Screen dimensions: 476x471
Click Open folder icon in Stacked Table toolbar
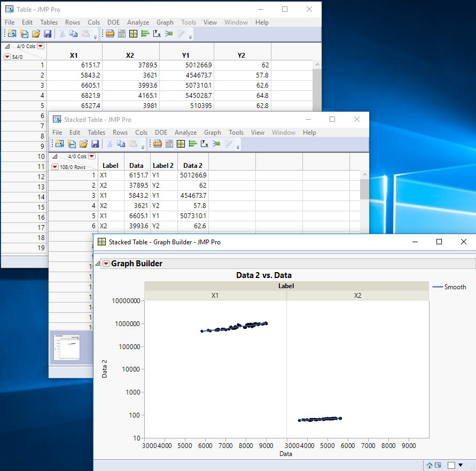click(83, 144)
